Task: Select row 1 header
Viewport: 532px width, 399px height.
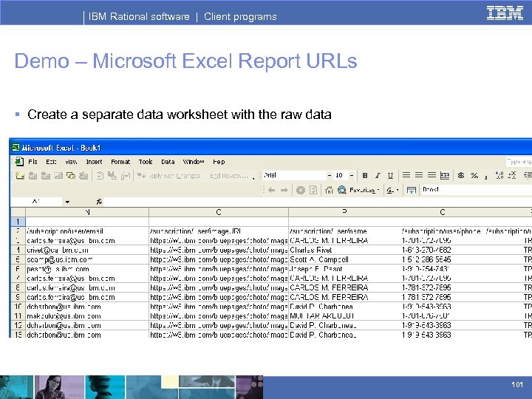Action: tap(18, 222)
